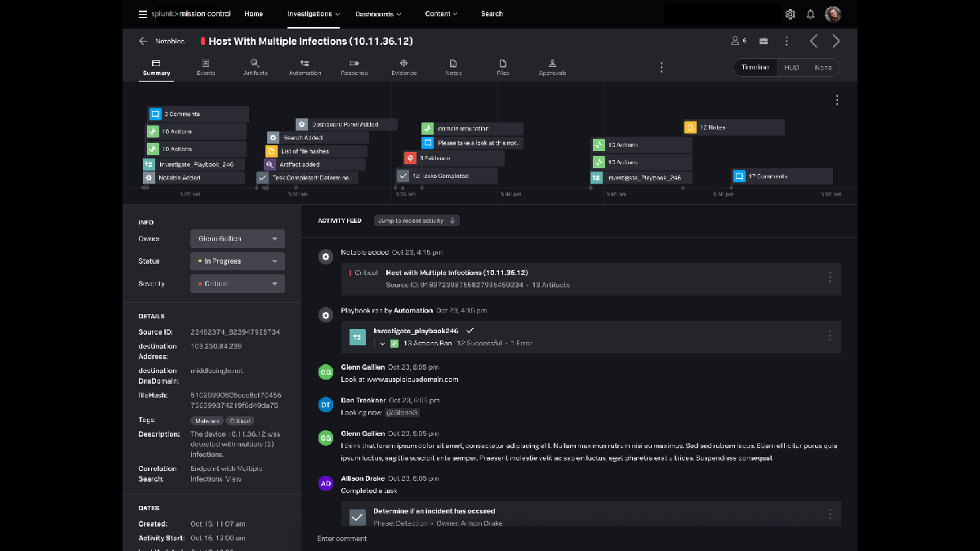Viewport: 980px width, 551px height.
Task: Select the 12 Notes timeline marker
Action: tap(733, 127)
